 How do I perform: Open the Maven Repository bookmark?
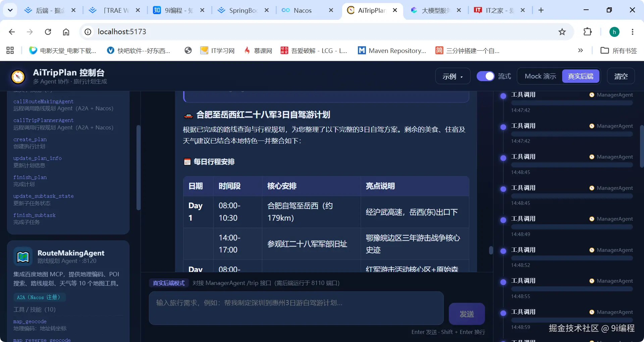[x=392, y=51]
